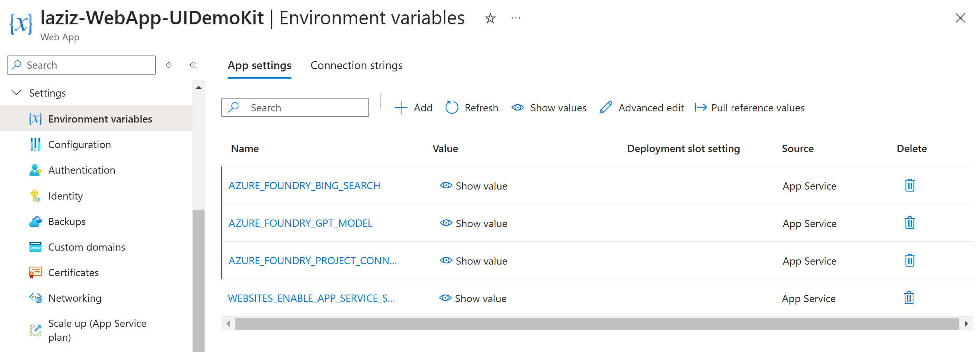Viewport: 980px width, 352px height.
Task: Click the Refresh toolbar icon
Action: click(x=452, y=108)
